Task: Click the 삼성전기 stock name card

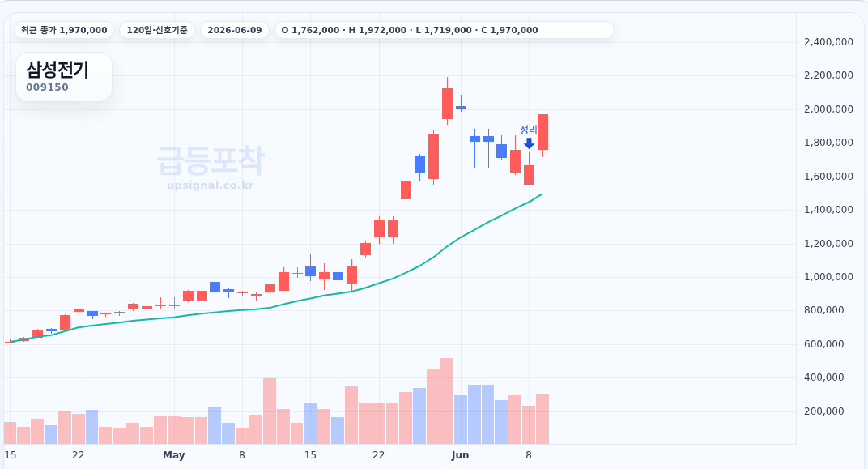Action: point(64,77)
